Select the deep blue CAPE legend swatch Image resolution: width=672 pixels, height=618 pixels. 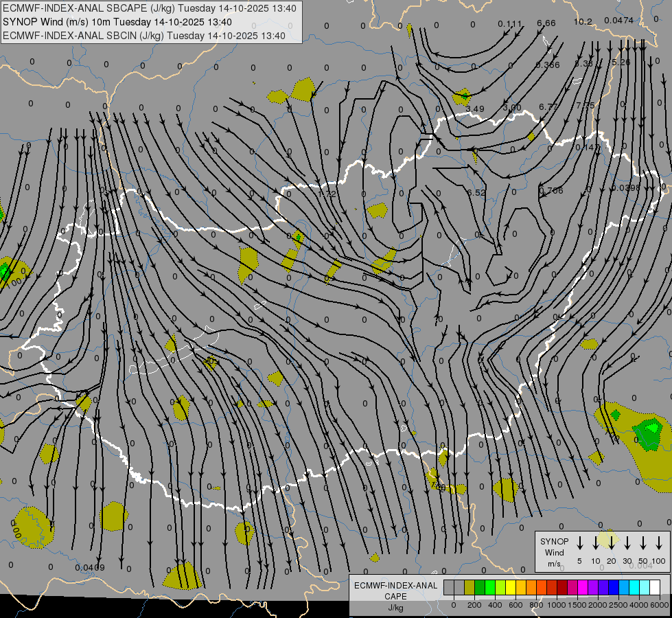(x=613, y=588)
